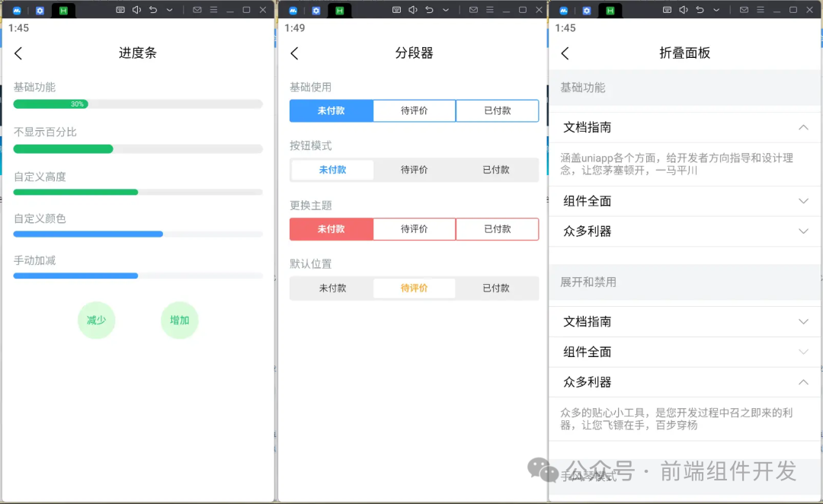Go back from the 进度条 page

(18, 53)
